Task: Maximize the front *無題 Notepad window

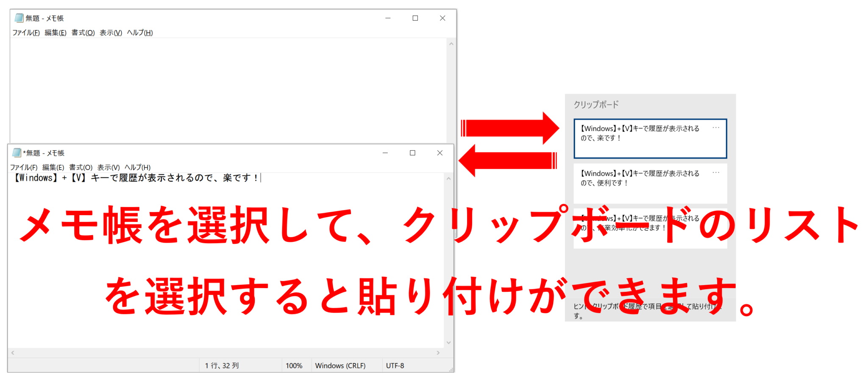Action: (x=412, y=153)
